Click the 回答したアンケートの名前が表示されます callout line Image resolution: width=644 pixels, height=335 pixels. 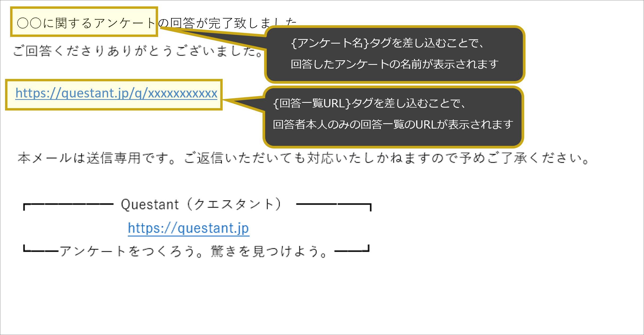395,64
